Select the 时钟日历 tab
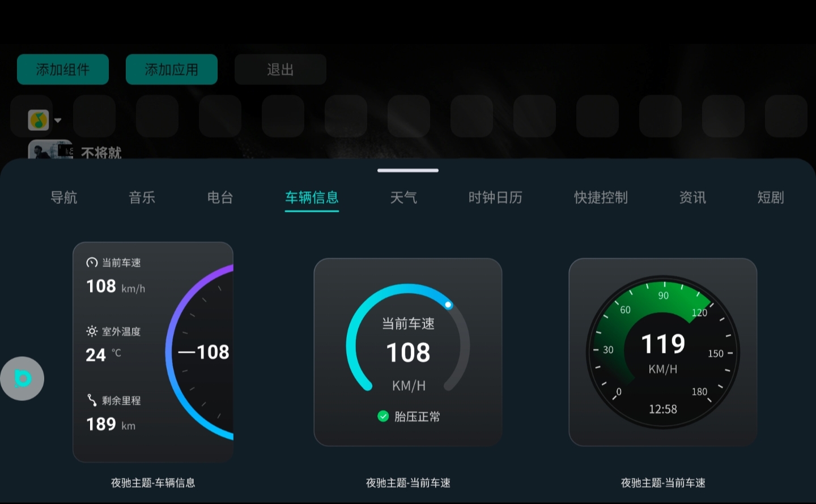 495,198
